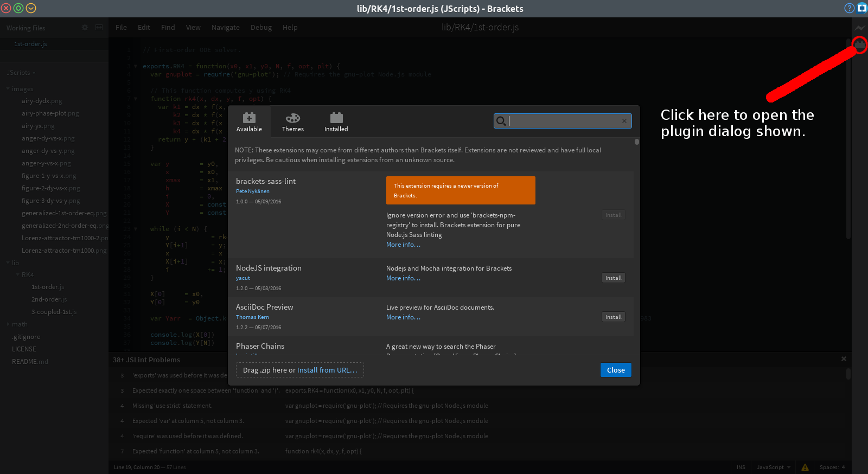The image size is (868, 474).
Task: Open the View menu
Action: 193,27
